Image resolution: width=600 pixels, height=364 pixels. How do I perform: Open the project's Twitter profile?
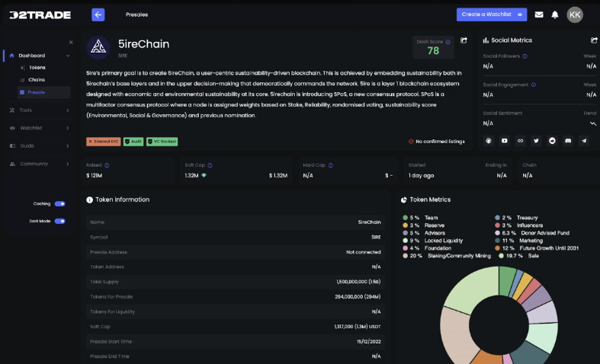click(x=536, y=141)
